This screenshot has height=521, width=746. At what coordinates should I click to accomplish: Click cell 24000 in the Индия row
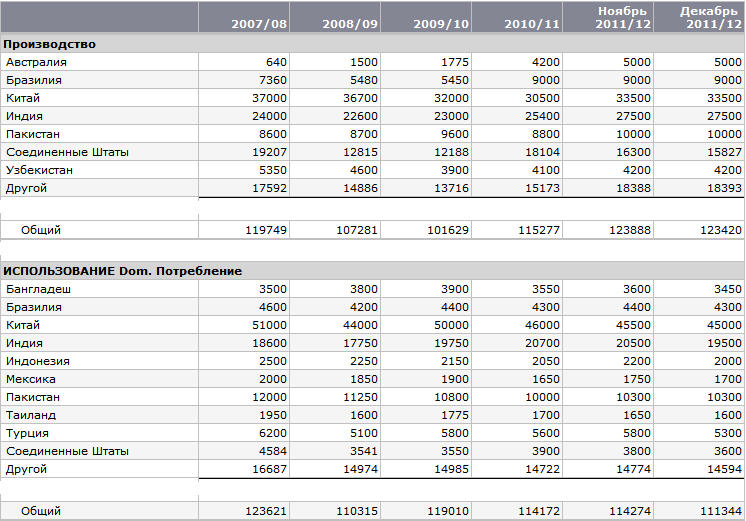click(270, 117)
